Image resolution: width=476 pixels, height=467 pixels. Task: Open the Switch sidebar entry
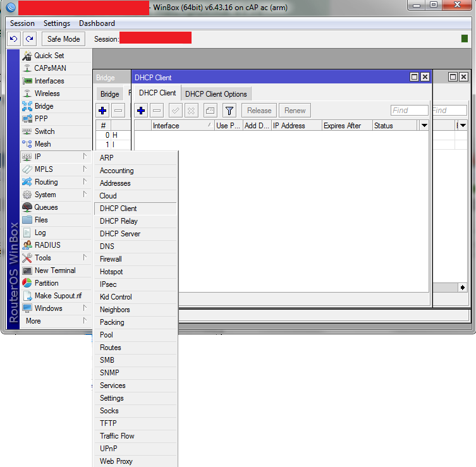56,131
